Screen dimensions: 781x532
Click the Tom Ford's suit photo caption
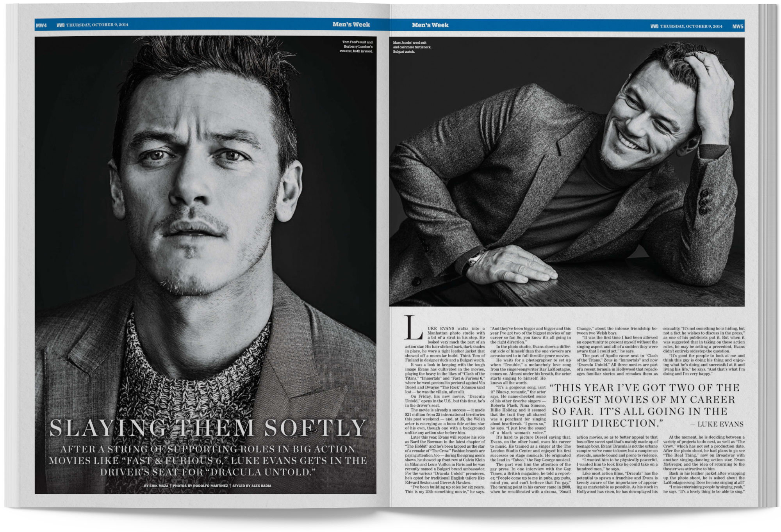356,46
